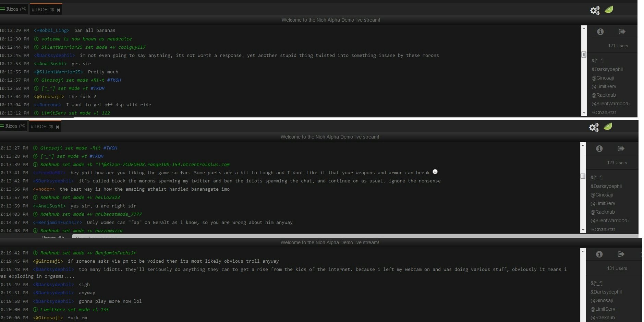Click the green lime logo icon at top
Screen dimensions: 644x322
[x=609, y=10]
